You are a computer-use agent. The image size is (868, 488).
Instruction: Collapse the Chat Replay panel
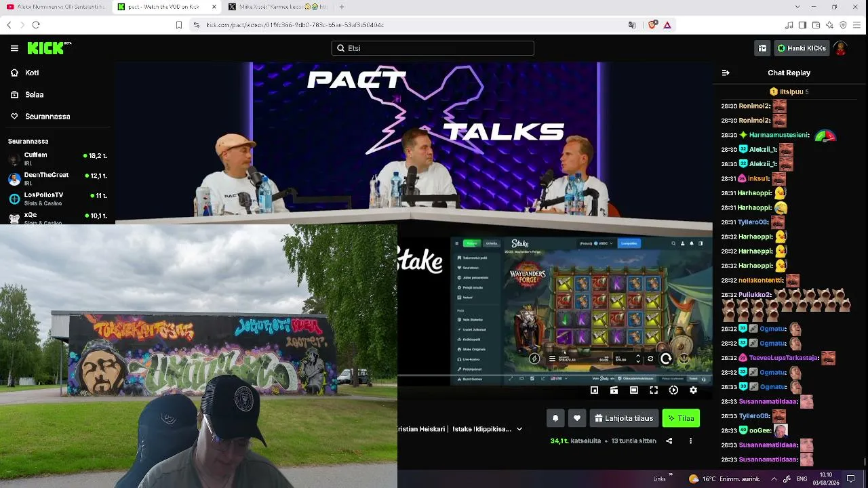[x=726, y=73]
